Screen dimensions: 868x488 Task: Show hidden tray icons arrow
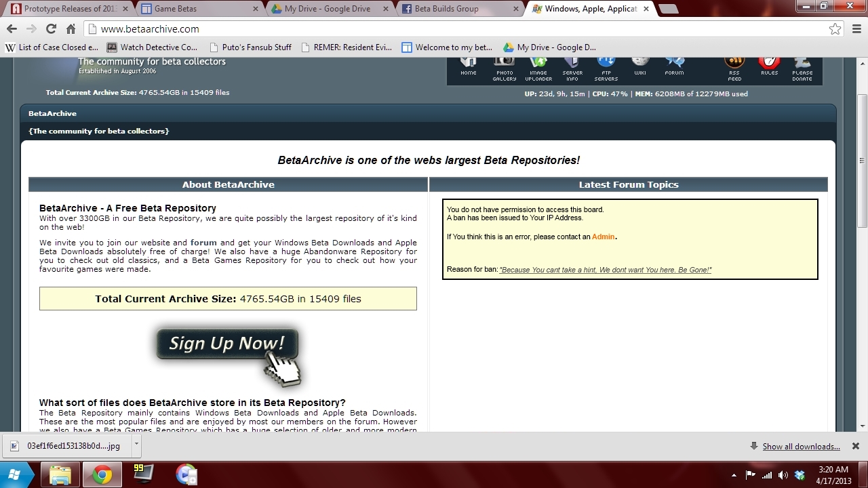pyautogui.click(x=734, y=475)
